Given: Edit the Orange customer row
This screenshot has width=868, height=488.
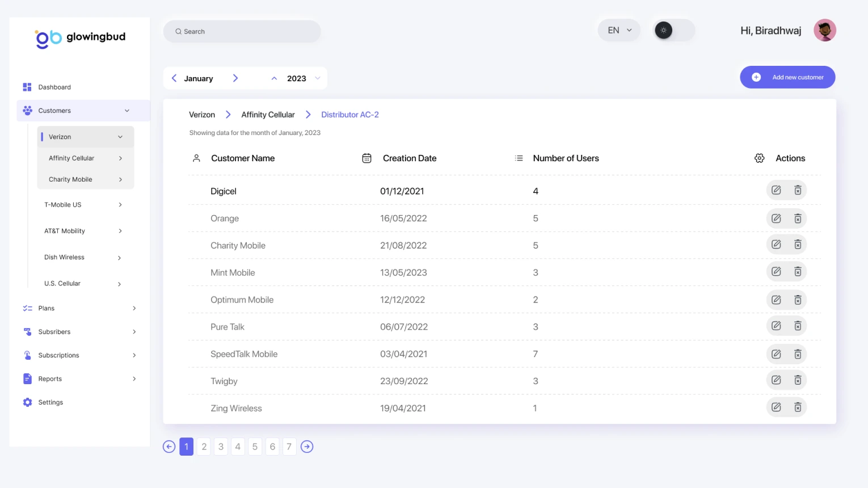Looking at the screenshot, I should [x=776, y=218].
